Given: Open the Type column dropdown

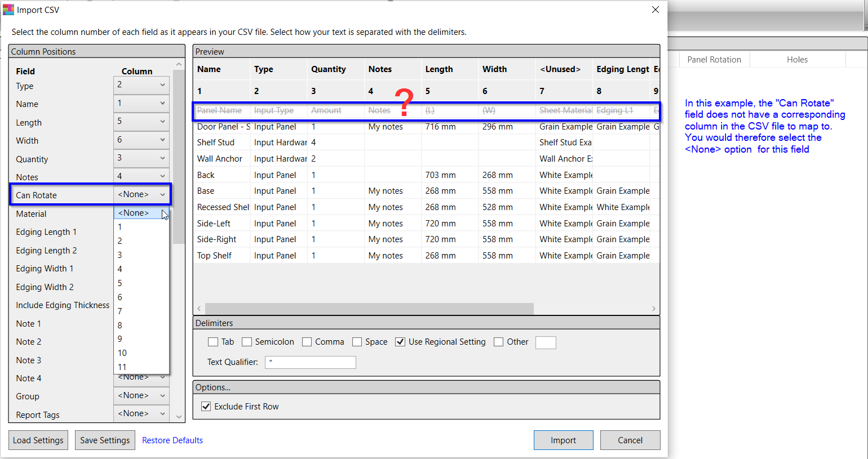Looking at the screenshot, I should [x=141, y=85].
